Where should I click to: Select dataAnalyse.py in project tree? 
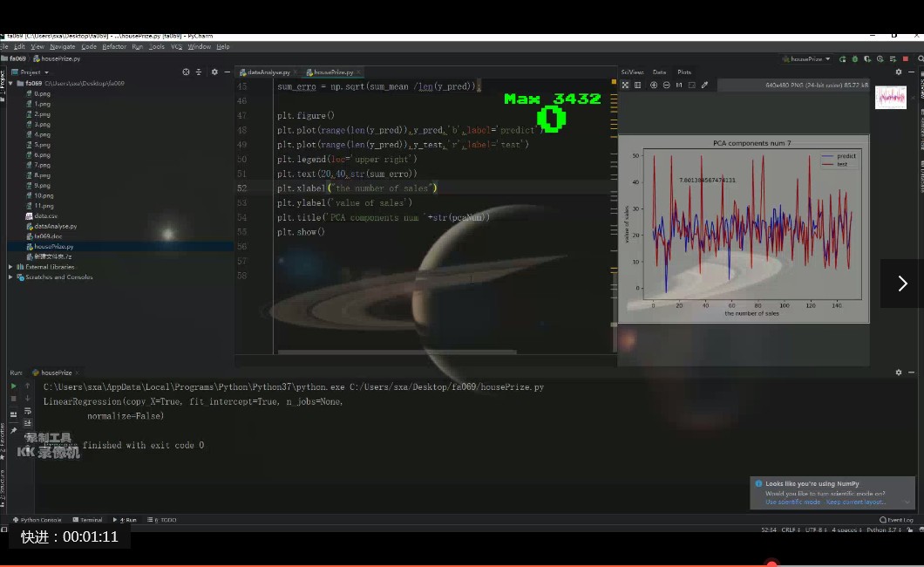(51, 226)
